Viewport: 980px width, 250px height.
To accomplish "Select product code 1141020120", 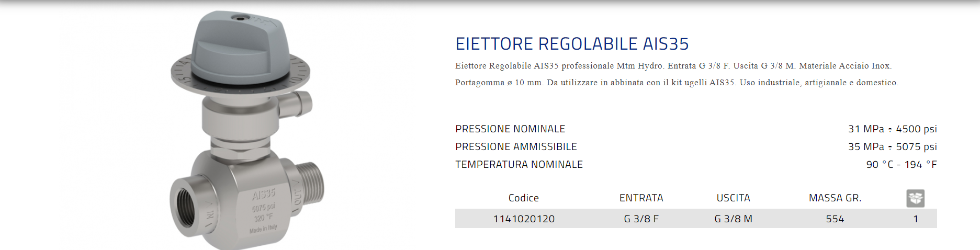I will point(524,219).
